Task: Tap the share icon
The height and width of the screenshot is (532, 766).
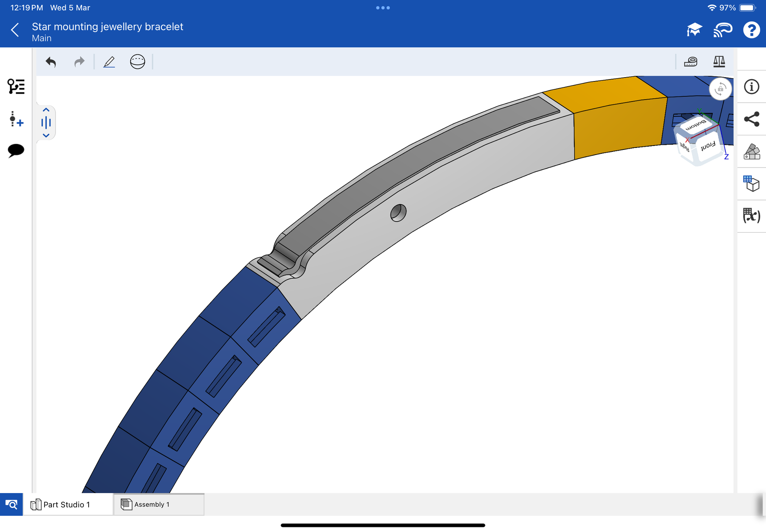Action: pyautogui.click(x=751, y=119)
